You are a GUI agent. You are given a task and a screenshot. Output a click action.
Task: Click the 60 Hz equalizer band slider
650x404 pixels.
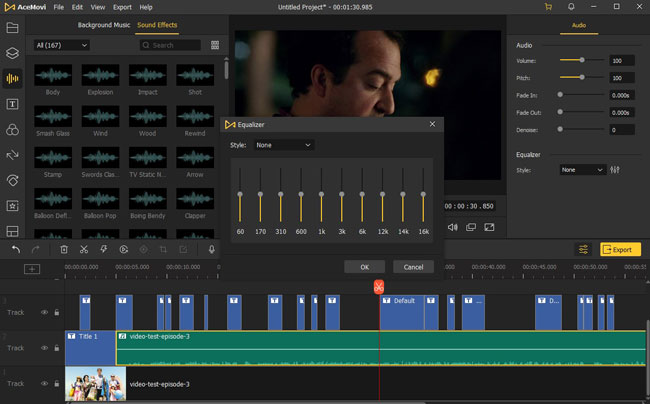pos(240,194)
